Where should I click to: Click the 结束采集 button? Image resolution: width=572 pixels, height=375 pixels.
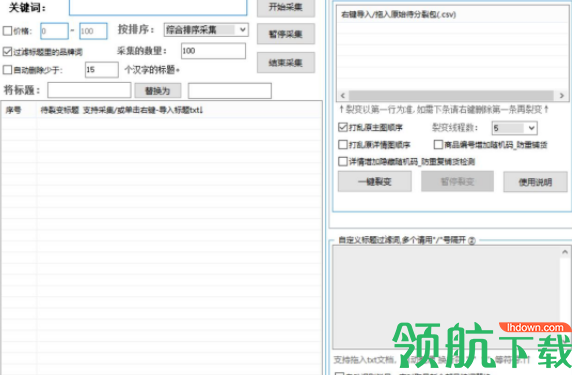(286, 63)
